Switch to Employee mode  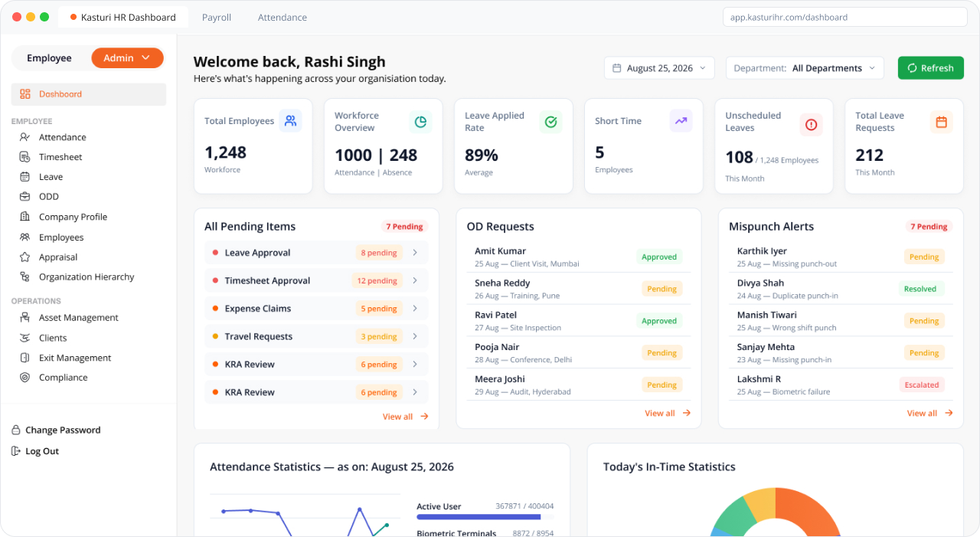[x=49, y=58]
